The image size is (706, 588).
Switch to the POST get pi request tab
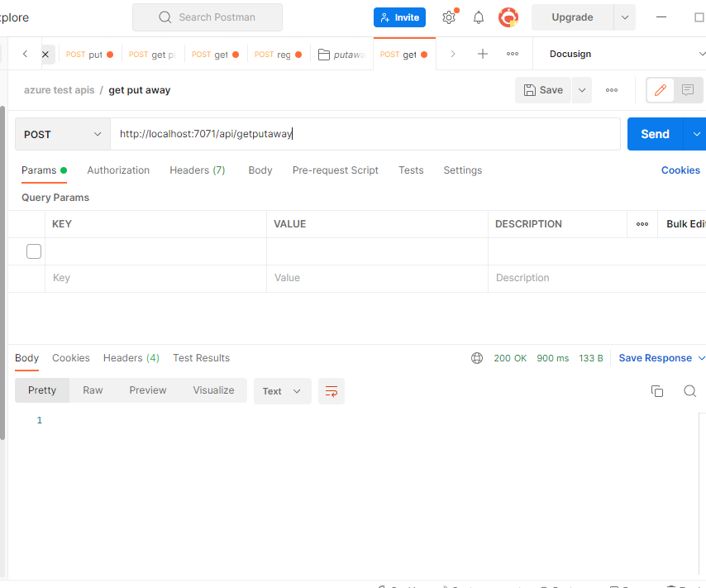click(x=153, y=55)
